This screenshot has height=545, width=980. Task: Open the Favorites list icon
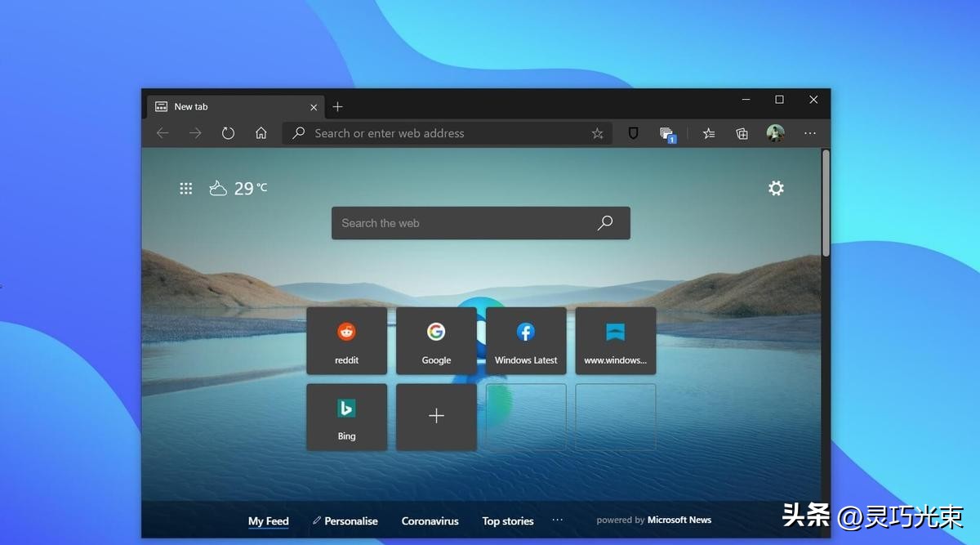pyautogui.click(x=709, y=133)
